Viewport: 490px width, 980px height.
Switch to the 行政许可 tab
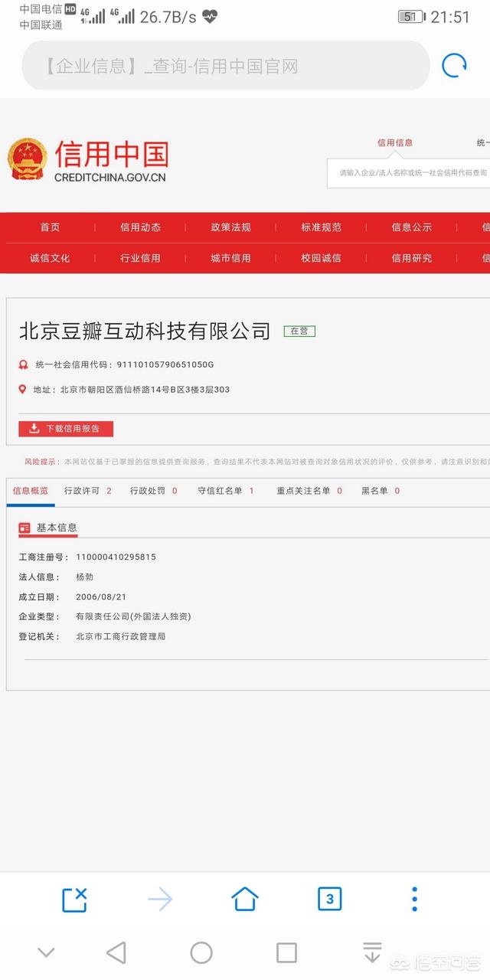click(x=88, y=491)
